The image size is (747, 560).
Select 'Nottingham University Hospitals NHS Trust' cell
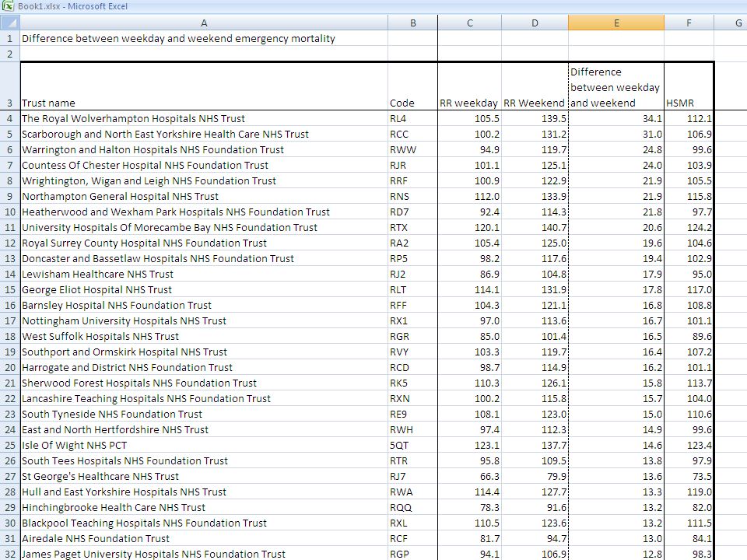pyautogui.click(x=204, y=321)
